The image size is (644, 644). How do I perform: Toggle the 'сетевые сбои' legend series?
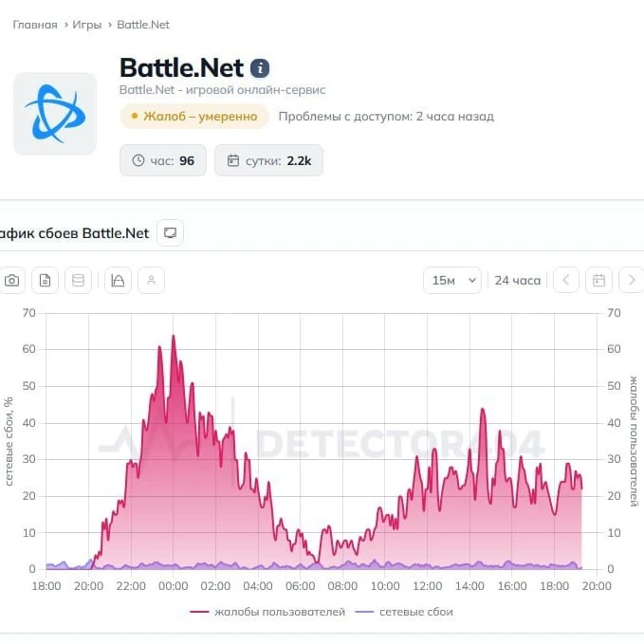(404, 612)
